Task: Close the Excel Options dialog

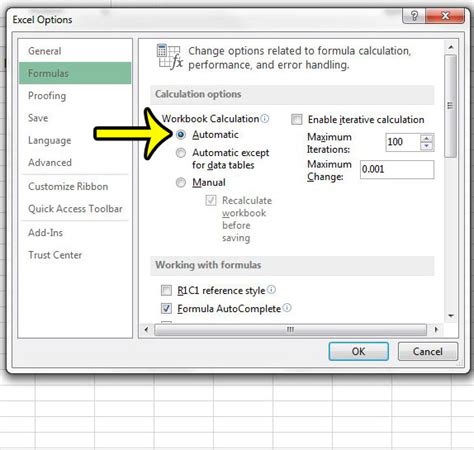Action: 445,15
